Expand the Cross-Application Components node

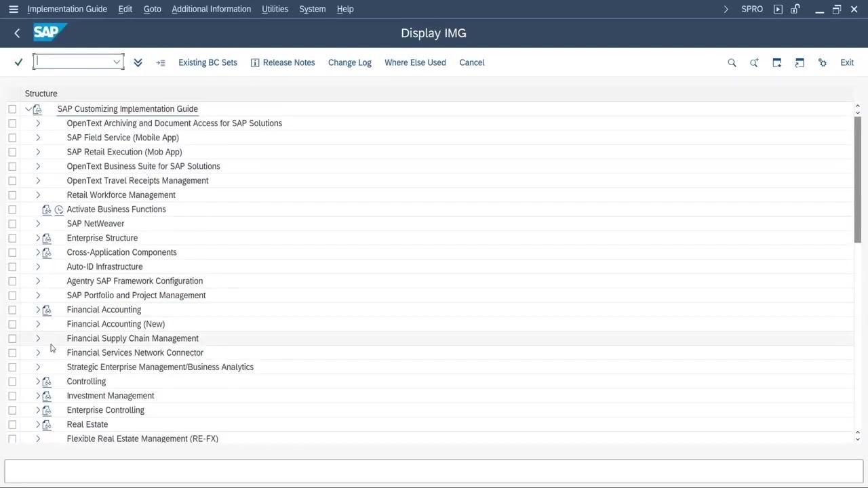38,252
